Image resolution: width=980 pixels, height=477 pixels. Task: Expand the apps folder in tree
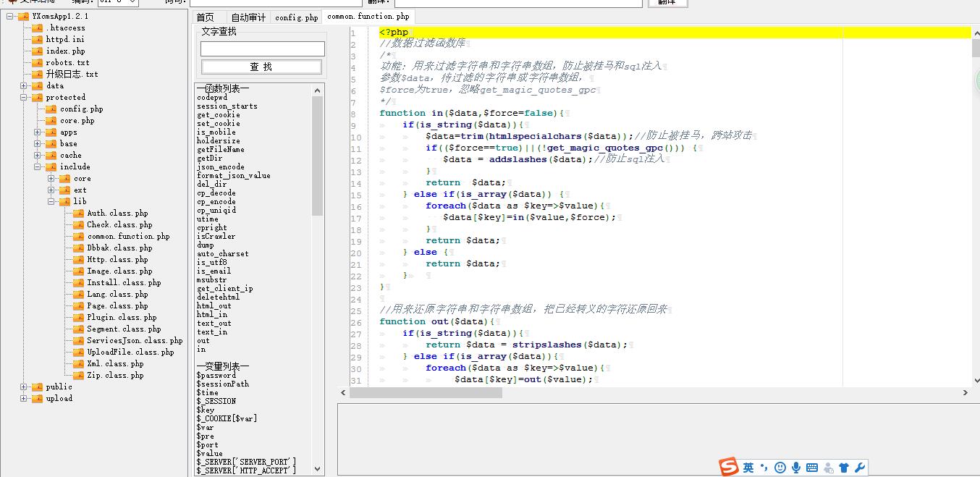pos(38,132)
